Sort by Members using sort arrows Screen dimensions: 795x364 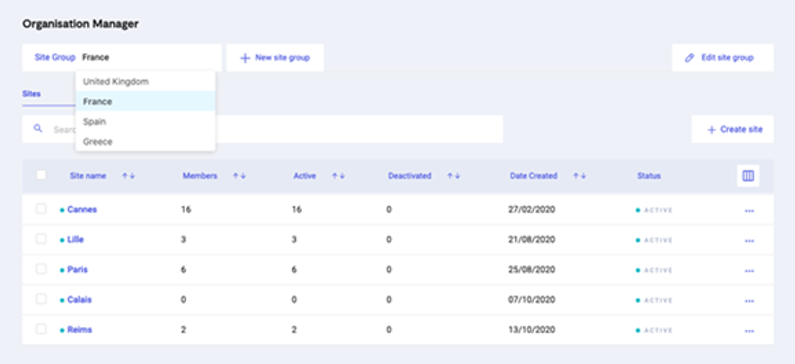[239, 176]
